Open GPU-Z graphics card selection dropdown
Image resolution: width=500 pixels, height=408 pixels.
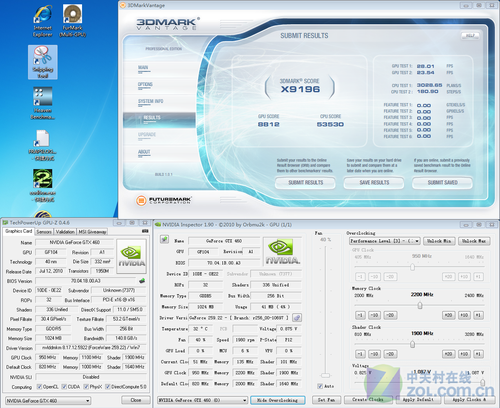(48, 400)
